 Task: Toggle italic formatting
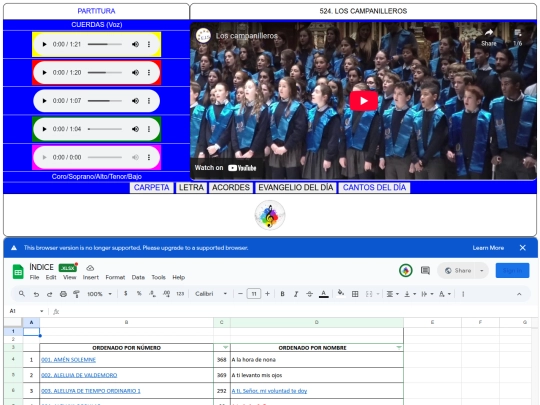[296, 294]
